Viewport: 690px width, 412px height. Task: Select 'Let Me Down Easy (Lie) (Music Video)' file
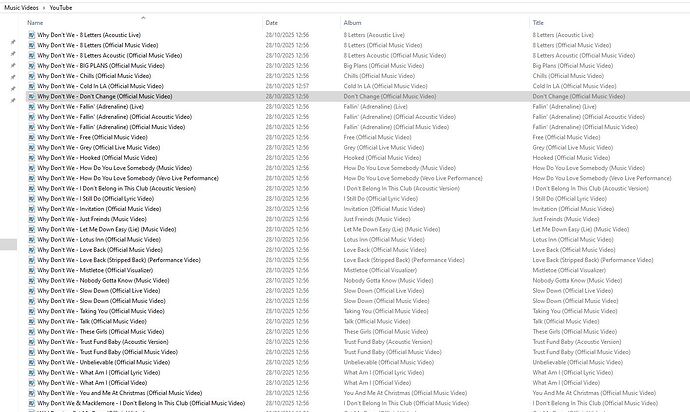(x=106, y=229)
